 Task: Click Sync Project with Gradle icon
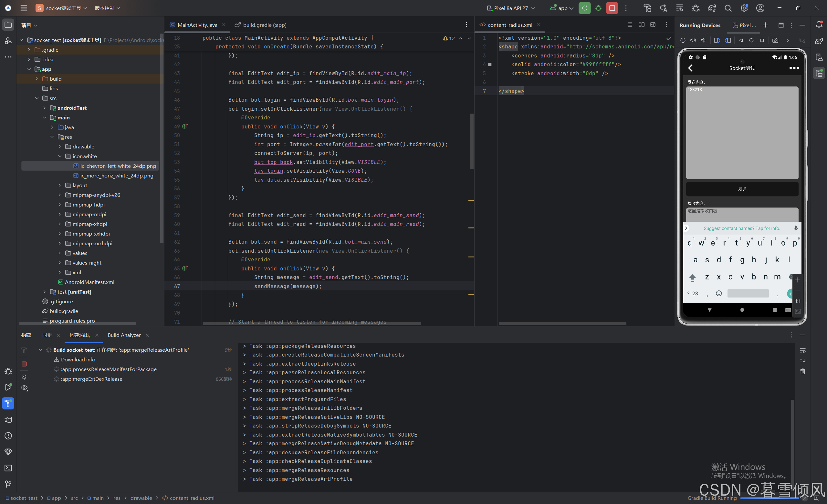click(x=712, y=8)
